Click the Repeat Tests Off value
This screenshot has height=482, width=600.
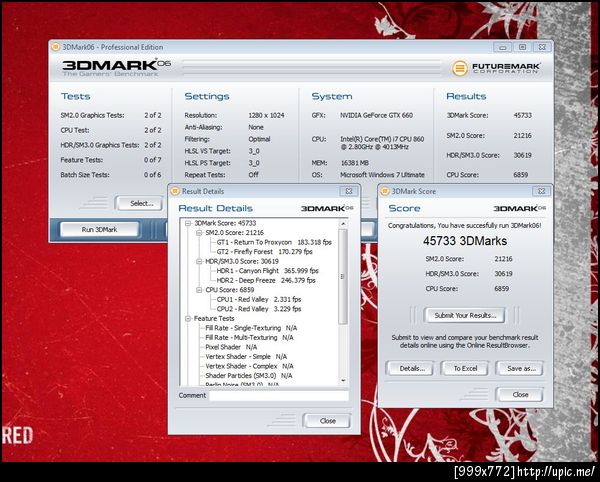click(x=253, y=174)
